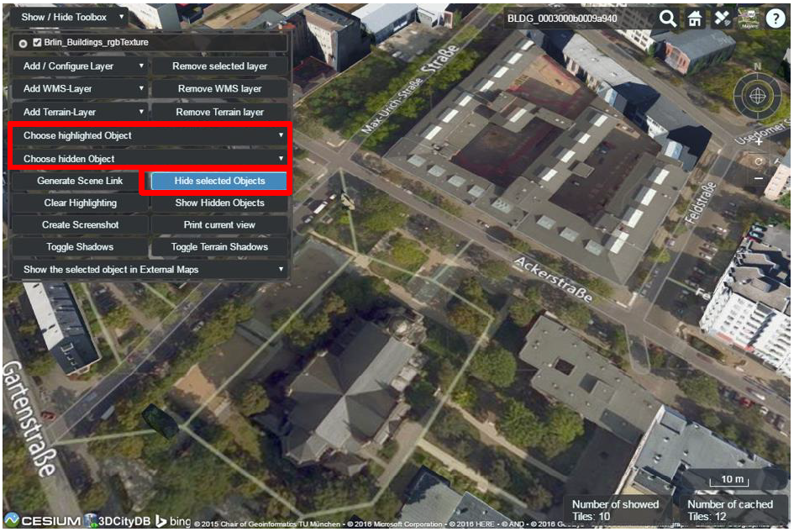The height and width of the screenshot is (532, 794).
Task: Open the Choose highlighted Object dropdown
Action: 150,136
